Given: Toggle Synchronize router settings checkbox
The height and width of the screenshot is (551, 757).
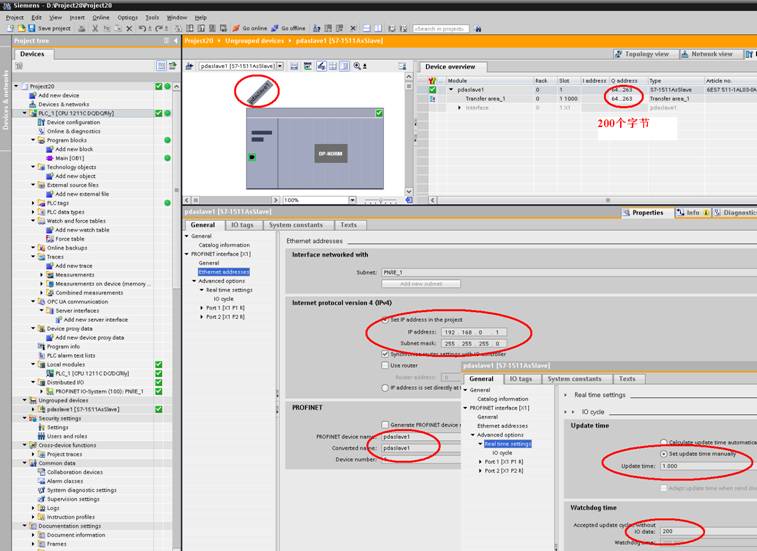Looking at the screenshot, I should [x=385, y=354].
